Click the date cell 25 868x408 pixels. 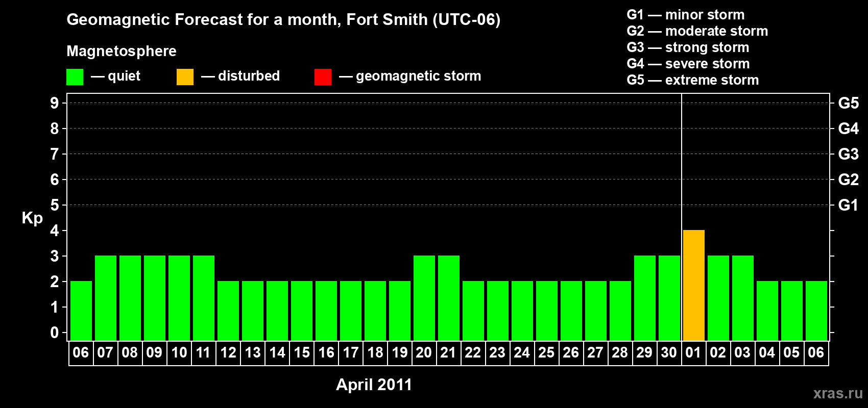coord(546,353)
